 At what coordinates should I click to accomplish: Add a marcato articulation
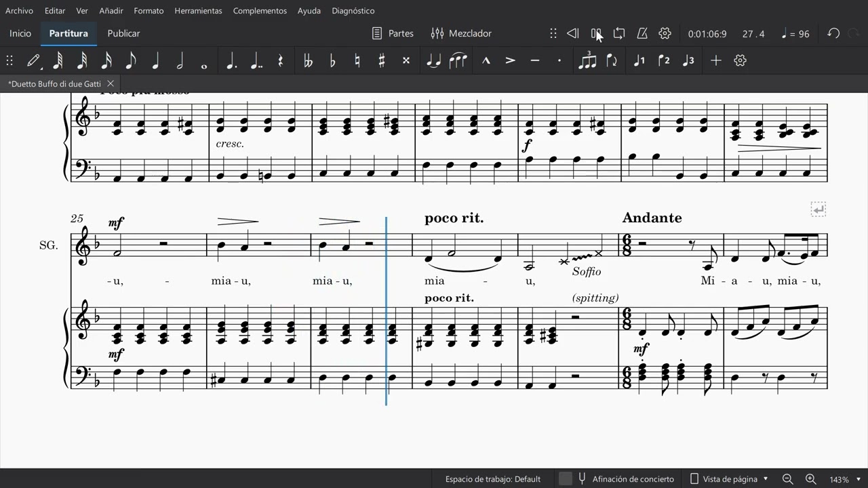pos(486,60)
